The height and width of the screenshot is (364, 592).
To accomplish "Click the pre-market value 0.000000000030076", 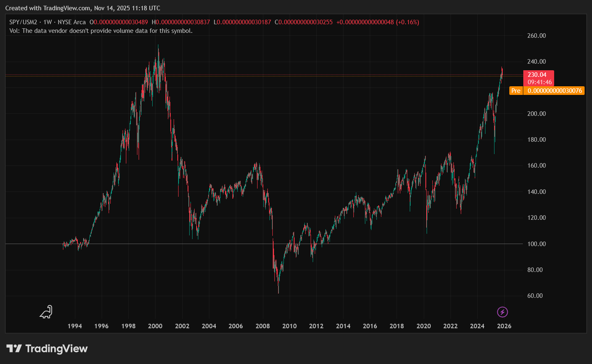I will (555, 91).
